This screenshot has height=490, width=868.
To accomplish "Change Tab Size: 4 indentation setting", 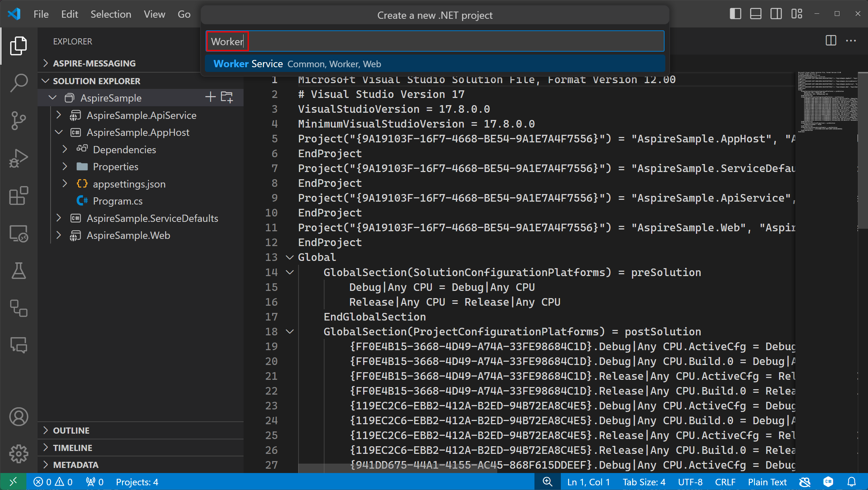I will pyautogui.click(x=644, y=482).
